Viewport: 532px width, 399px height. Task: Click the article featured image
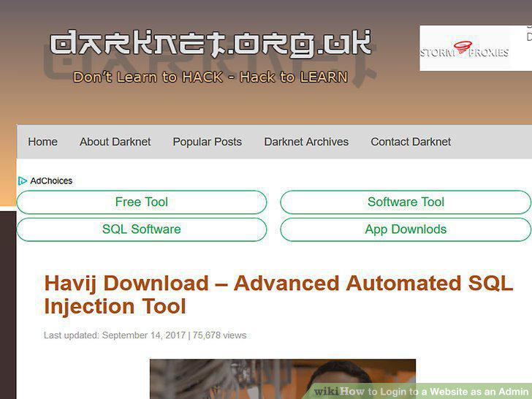(x=283, y=379)
